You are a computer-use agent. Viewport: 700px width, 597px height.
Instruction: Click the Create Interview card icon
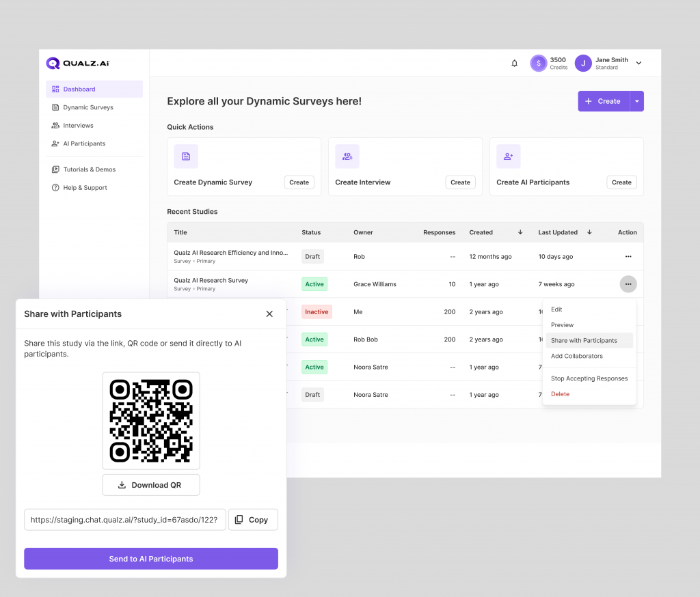point(347,156)
